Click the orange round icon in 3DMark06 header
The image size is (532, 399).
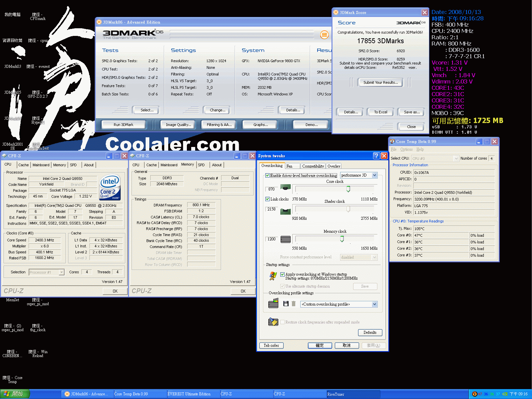tap(324, 35)
